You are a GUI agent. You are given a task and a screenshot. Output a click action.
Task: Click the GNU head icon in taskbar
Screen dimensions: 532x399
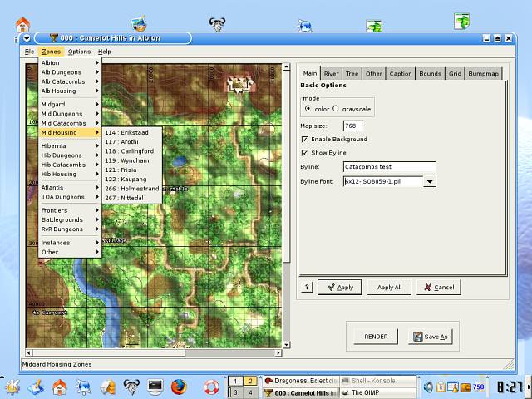[131, 387]
